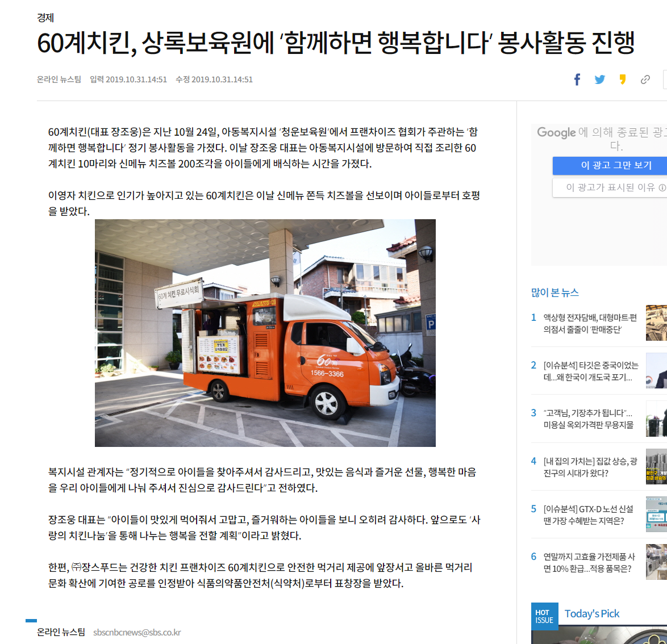This screenshot has width=667, height=644.
Task: Click the '경제' category label
Action: (x=45, y=18)
